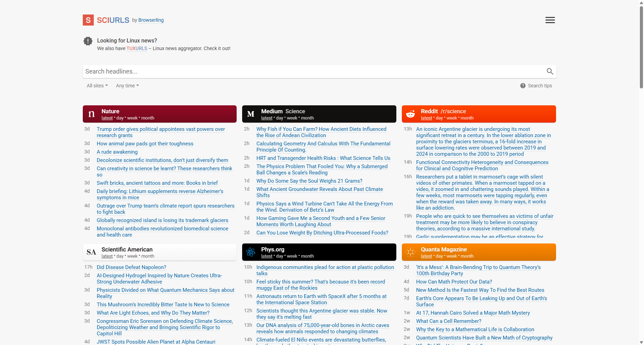The image size is (644, 345).
Task: Click the Scientific American 'SA' logo icon
Action: point(91,252)
